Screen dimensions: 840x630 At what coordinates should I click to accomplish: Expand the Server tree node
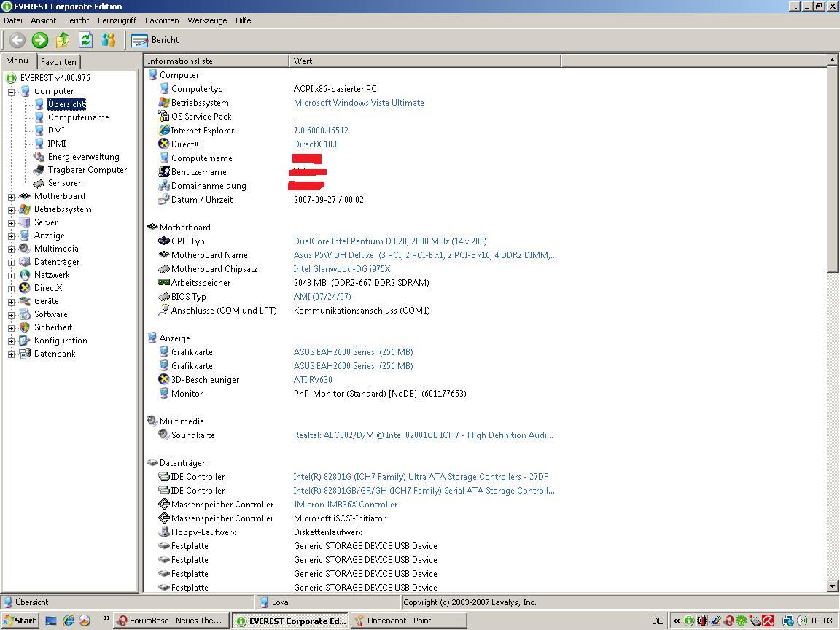click(x=11, y=223)
